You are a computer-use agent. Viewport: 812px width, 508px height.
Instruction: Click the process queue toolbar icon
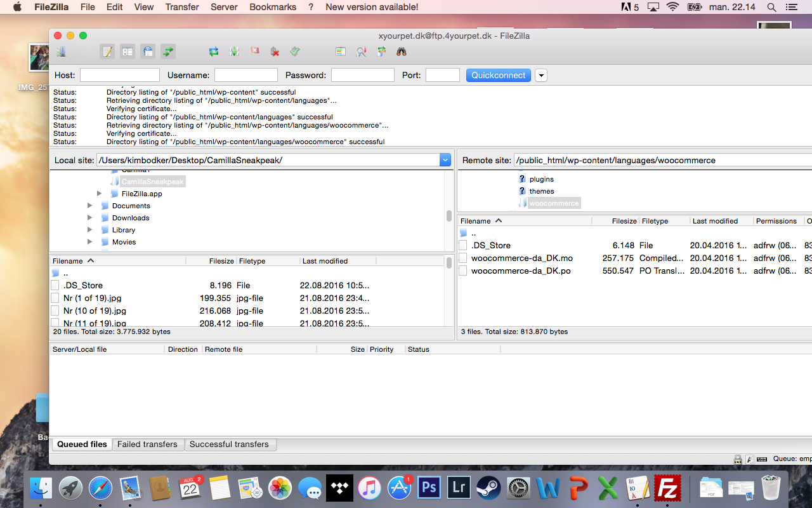(234, 51)
